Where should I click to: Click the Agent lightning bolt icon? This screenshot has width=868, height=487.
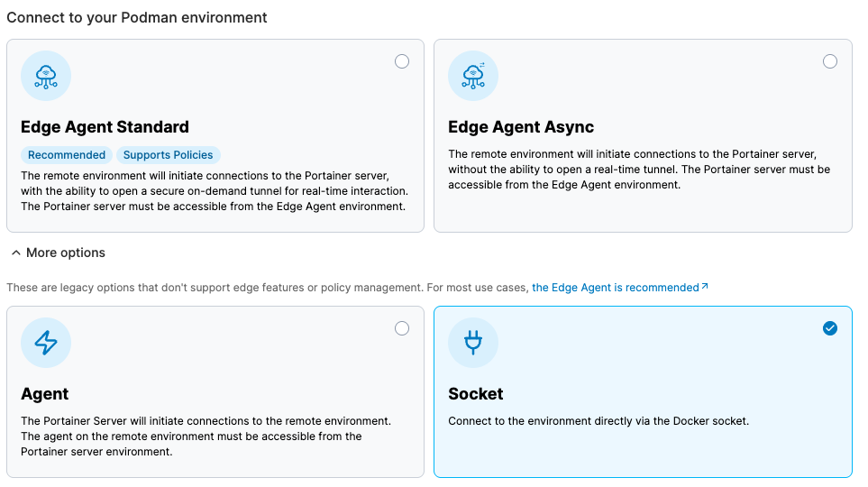tap(46, 343)
